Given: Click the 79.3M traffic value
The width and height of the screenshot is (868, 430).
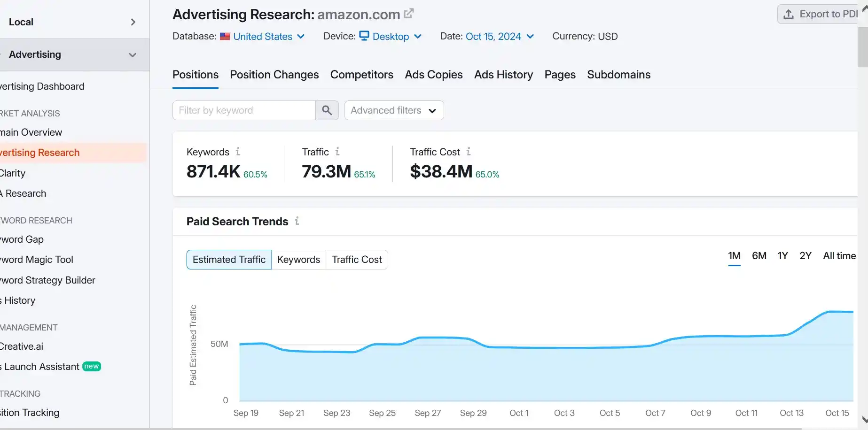Looking at the screenshot, I should pos(327,172).
